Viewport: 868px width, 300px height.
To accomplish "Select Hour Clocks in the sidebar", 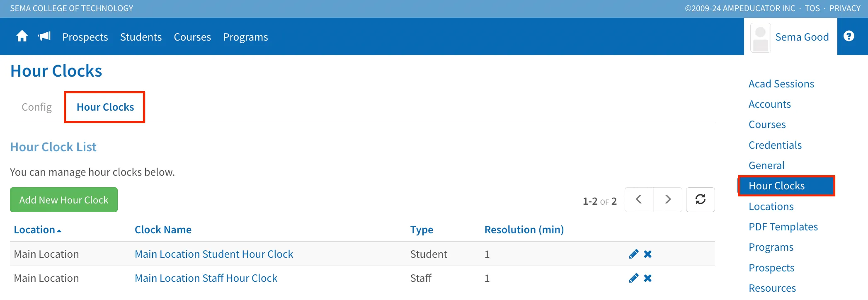I will [x=786, y=186].
